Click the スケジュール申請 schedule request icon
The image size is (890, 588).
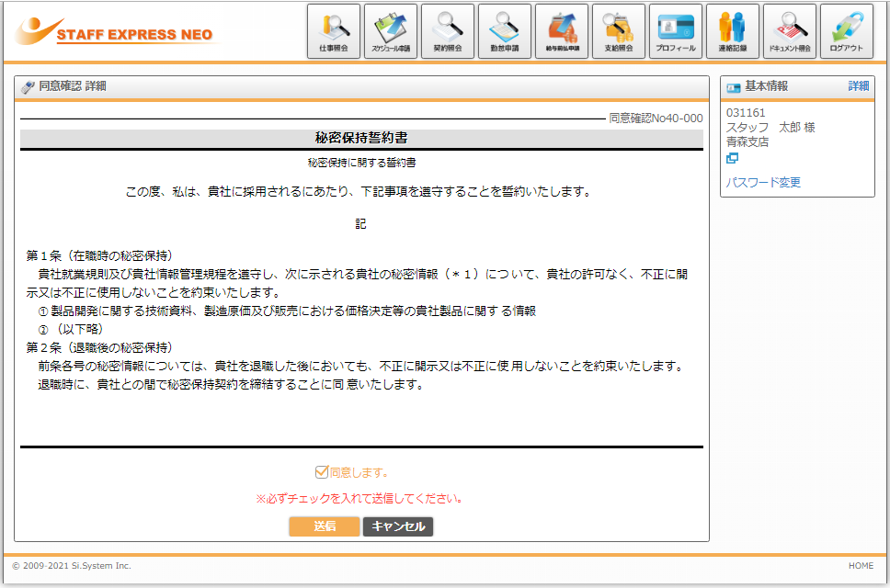coord(391,30)
